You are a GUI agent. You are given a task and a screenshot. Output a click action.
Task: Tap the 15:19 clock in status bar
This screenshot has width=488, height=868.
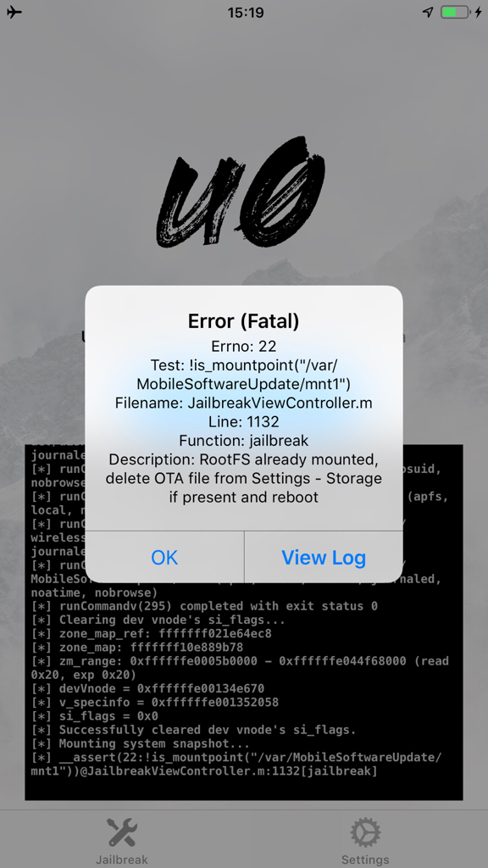point(246,12)
